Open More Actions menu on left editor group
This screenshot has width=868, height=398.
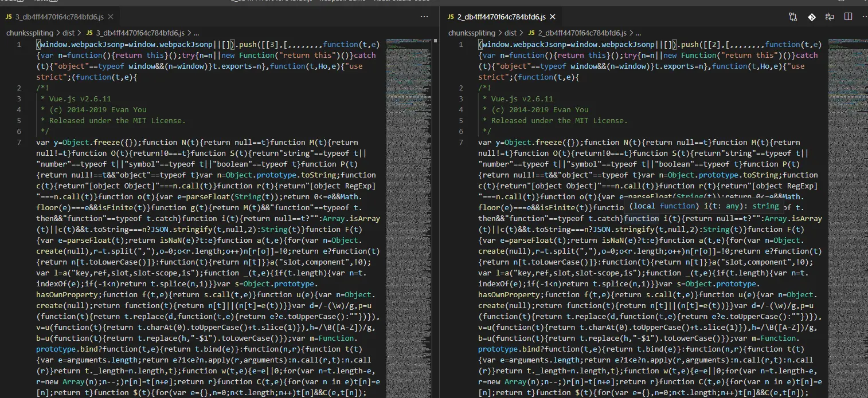(x=424, y=17)
